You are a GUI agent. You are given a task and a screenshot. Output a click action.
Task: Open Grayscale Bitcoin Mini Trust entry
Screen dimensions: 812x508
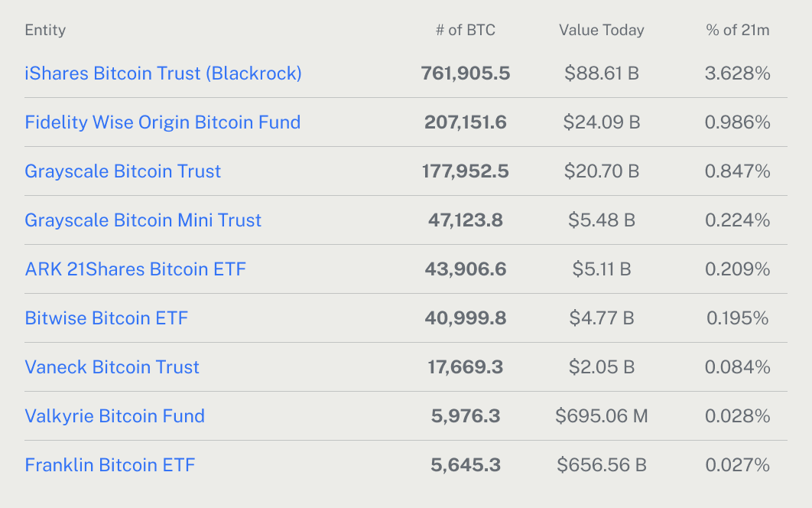click(143, 220)
